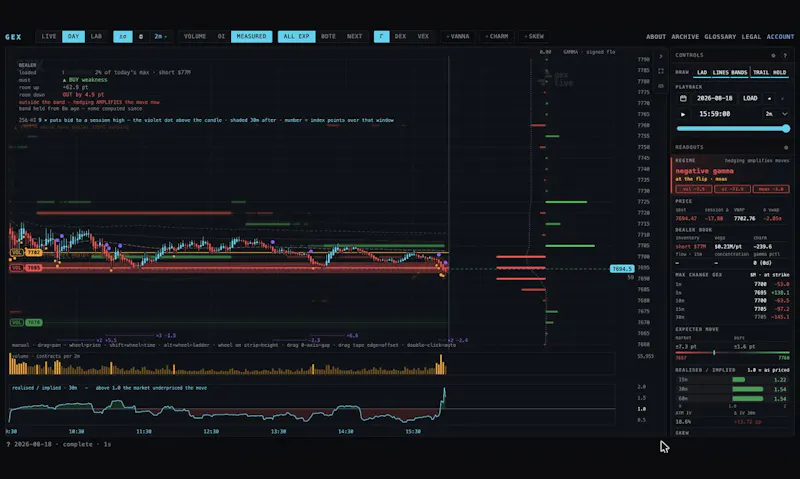800x479 pixels.
Task: Click the VOL 7670 green level label
Action: (x=26, y=322)
